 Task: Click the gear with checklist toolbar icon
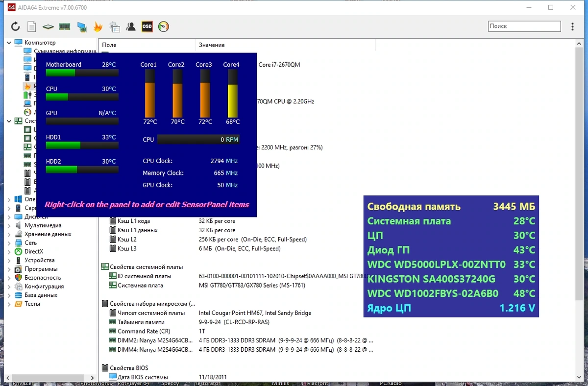(115, 26)
